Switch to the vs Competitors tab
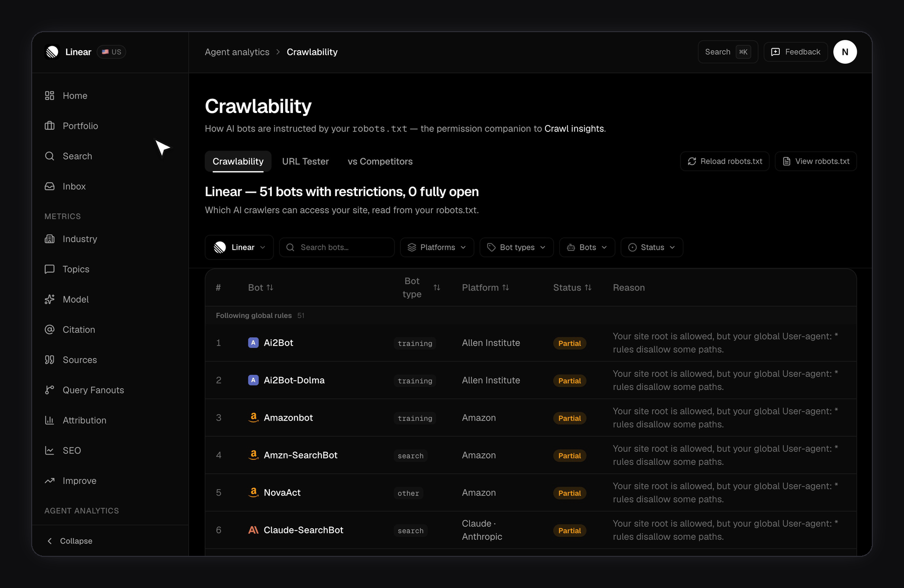This screenshot has width=904, height=588. coord(380,161)
